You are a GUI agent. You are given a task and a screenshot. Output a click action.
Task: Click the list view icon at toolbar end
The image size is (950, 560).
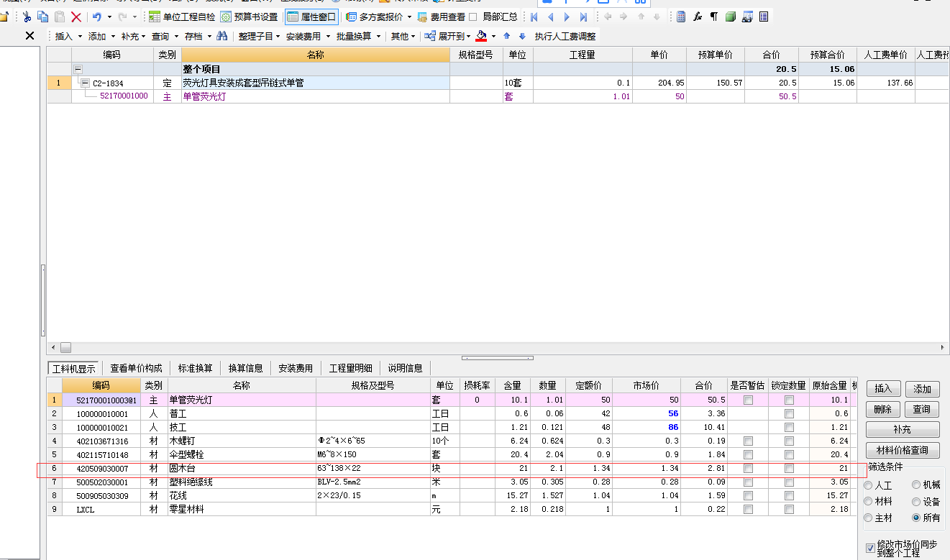coord(764,17)
